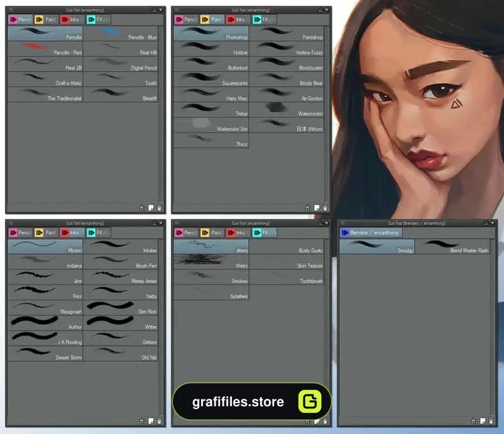This screenshot has height=434, width=504.
Task: Select the Thicc brush
Action: tap(211, 141)
